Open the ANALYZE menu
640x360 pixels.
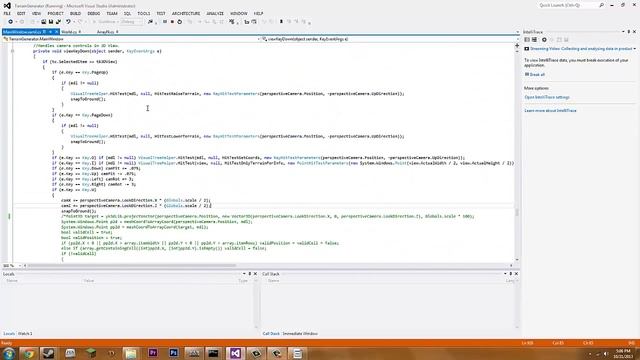[215, 13]
